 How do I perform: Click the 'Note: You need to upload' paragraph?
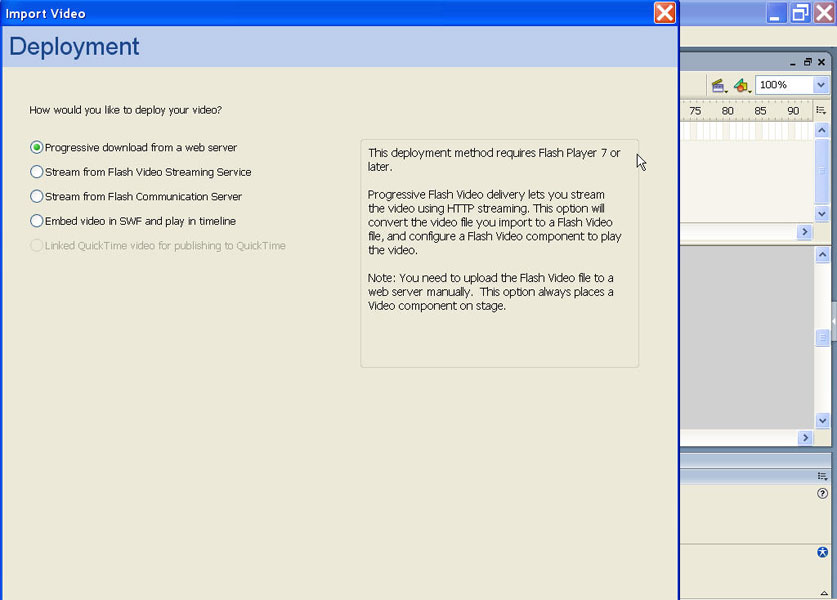[x=491, y=292]
